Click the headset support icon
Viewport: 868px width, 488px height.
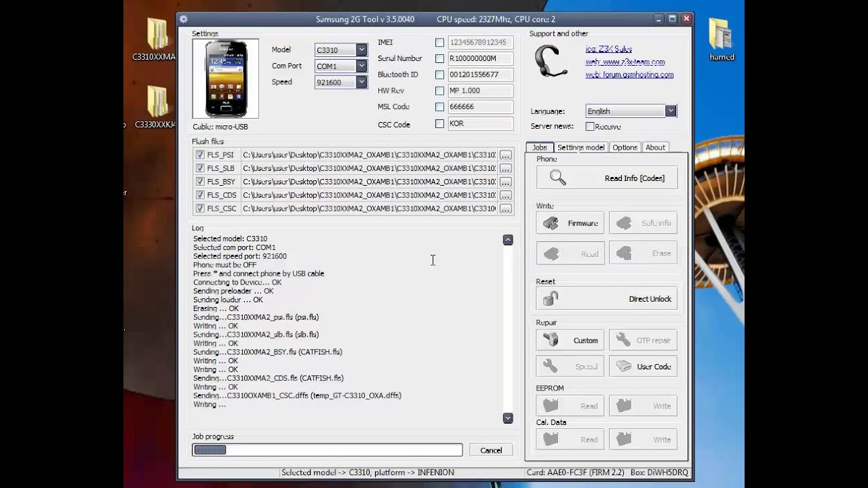tap(551, 62)
